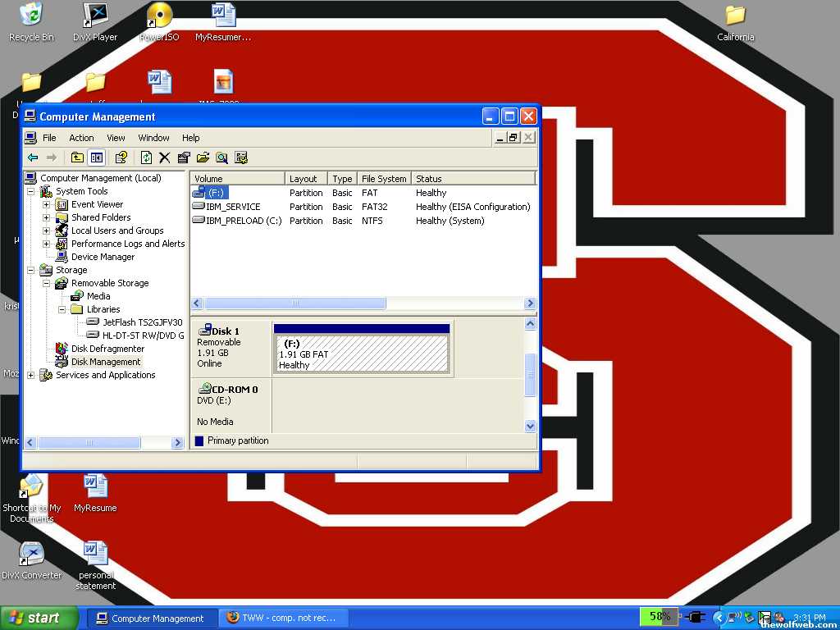This screenshot has width=840, height=630.
Task: Open the View menu
Action: 116,138
